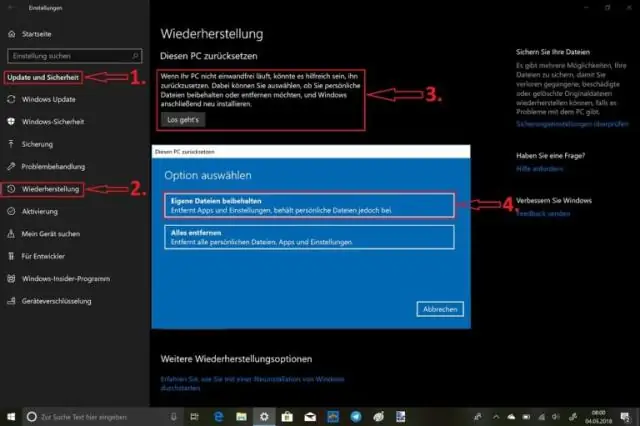640x426 pixels.
Task: Choose Eigene Dateien beibehalten option
Action: pos(307,205)
